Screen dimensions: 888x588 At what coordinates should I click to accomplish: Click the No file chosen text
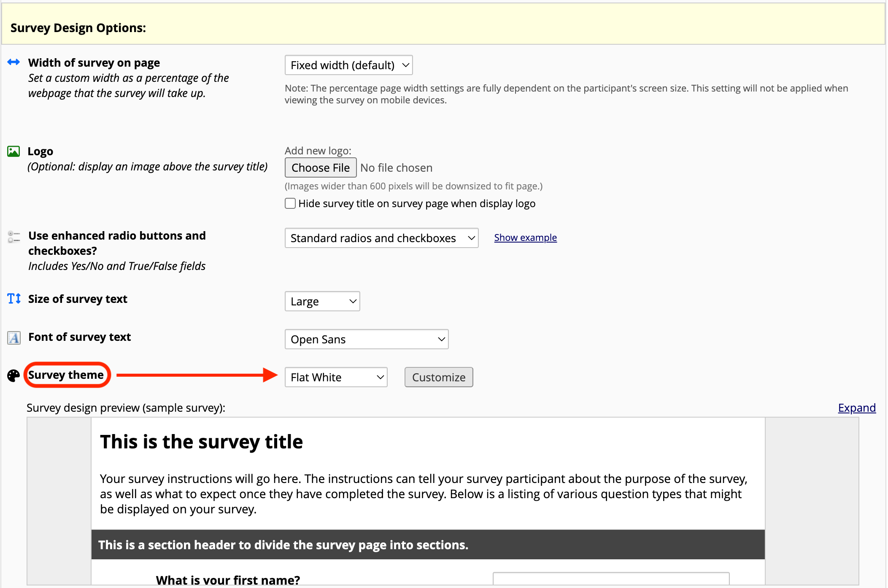click(x=396, y=167)
